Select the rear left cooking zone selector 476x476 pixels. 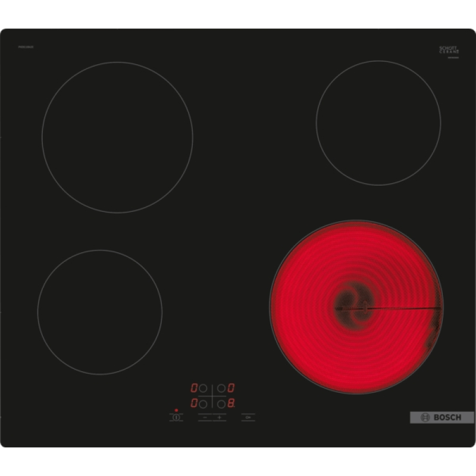tap(204, 388)
